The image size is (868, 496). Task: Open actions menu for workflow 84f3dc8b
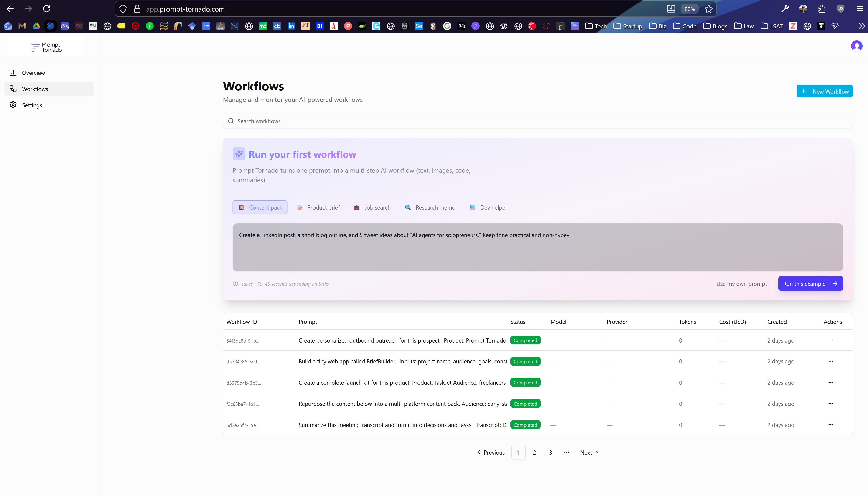pos(830,340)
